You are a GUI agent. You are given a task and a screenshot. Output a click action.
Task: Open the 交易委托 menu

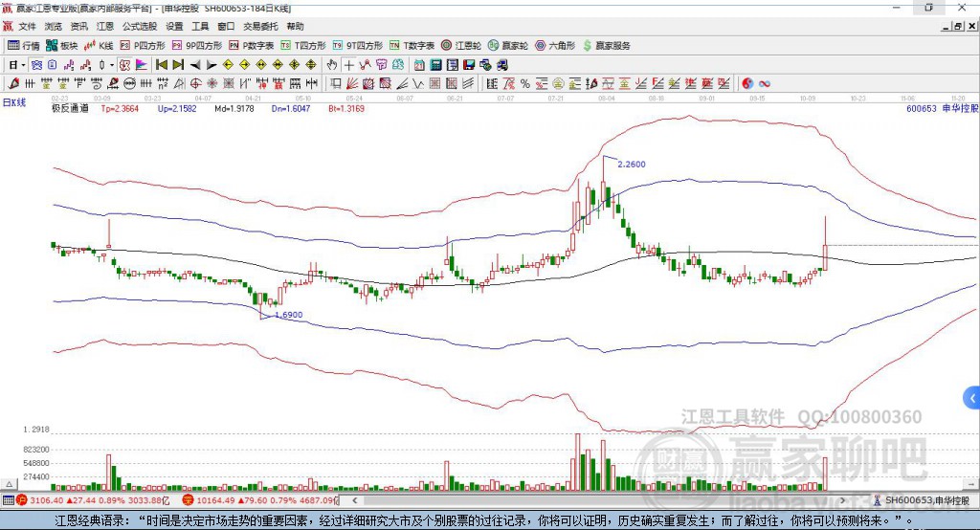[x=260, y=26]
